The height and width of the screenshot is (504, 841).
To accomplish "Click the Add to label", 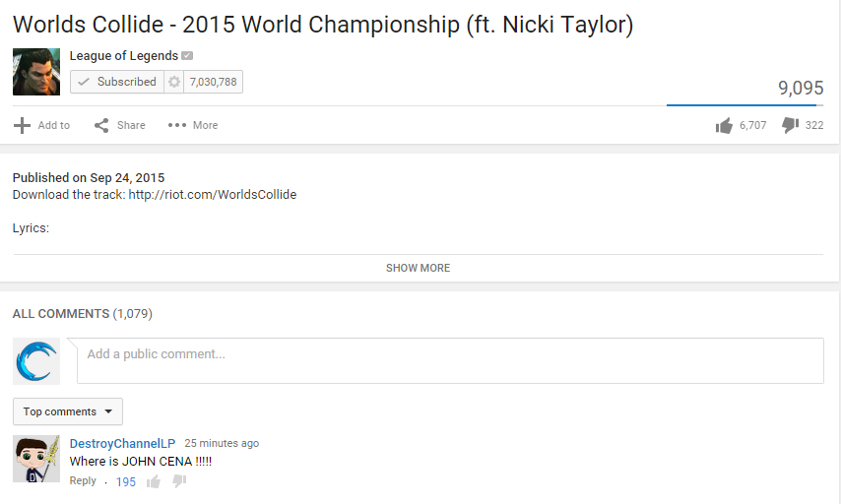I will click(x=53, y=125).
